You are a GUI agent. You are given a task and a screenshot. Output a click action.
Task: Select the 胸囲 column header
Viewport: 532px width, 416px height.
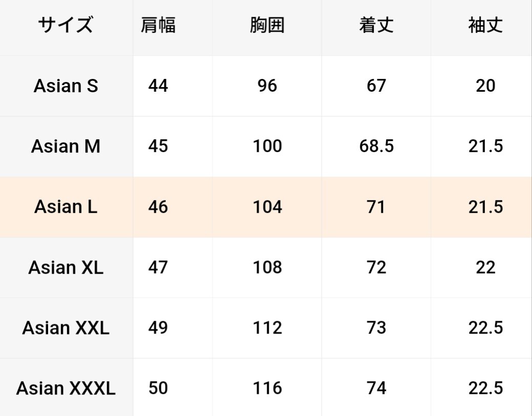click(x=267, y=25)
